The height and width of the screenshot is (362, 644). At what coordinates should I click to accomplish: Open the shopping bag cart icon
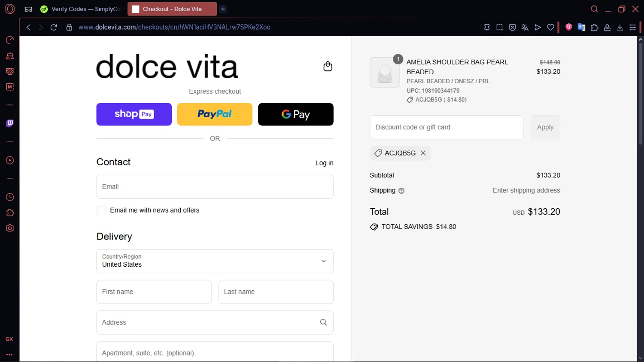point(328,67)
